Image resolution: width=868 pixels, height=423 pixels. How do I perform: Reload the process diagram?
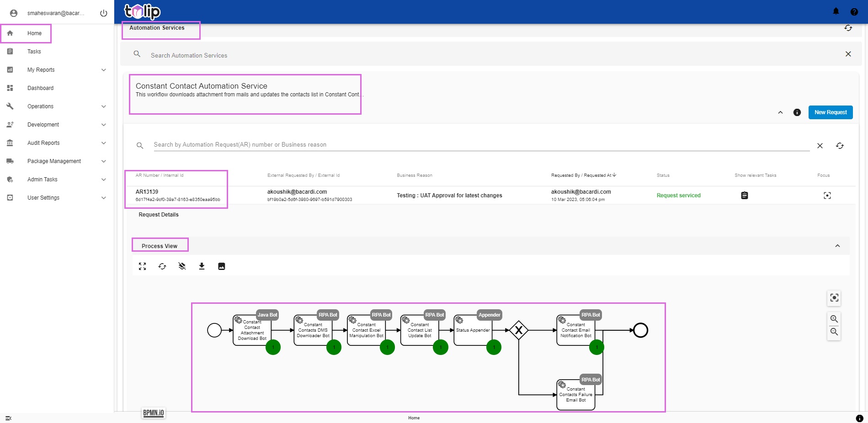click(x=162, y=266)
